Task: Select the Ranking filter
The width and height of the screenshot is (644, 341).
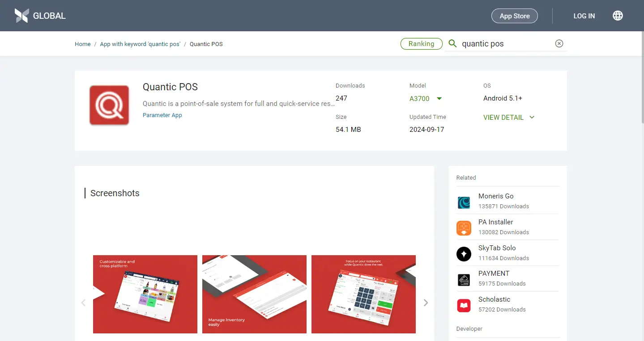Action: [x=421, y=43]
